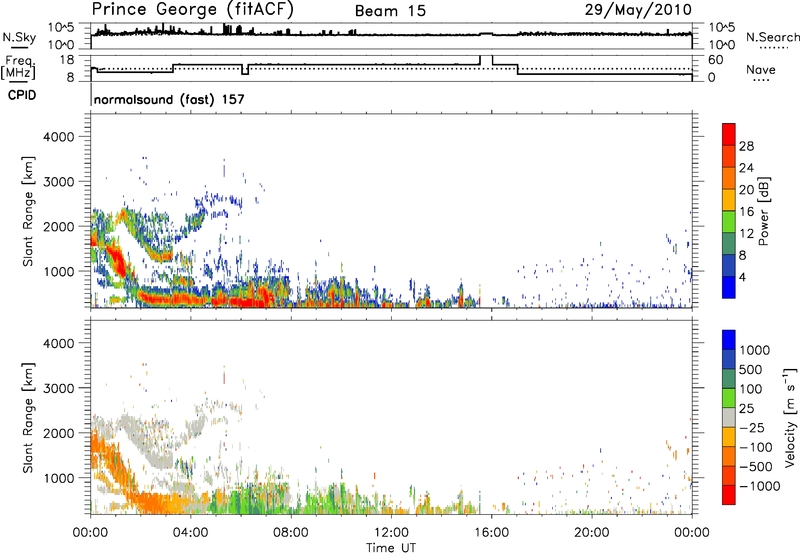
Task: Click the '4' Power colorbar label
Action: point(743,277)
